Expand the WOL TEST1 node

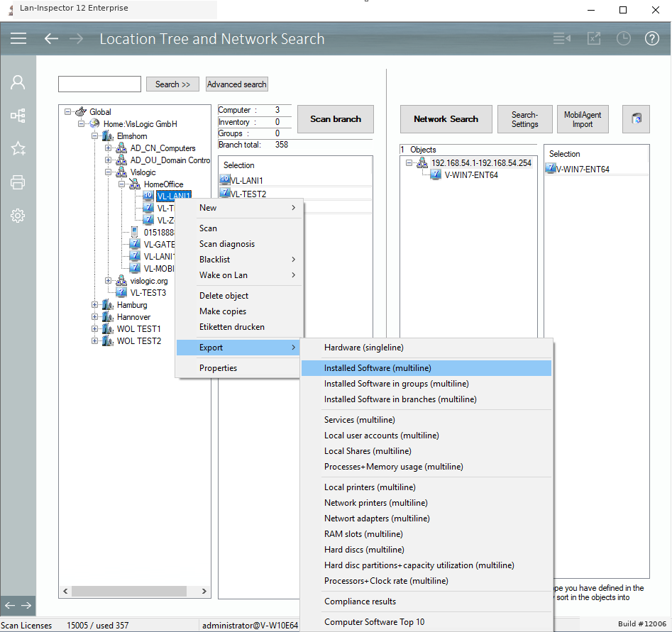click(94, 328)
